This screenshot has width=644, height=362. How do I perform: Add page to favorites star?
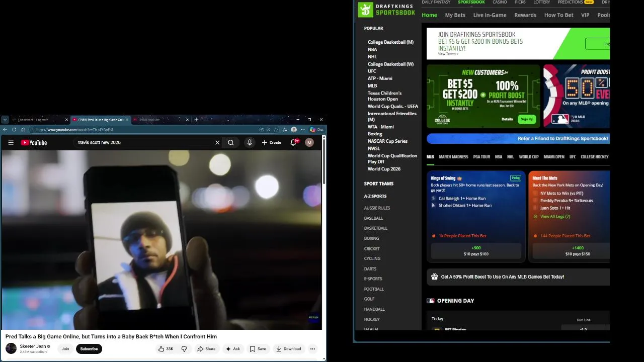coord(276,130)
